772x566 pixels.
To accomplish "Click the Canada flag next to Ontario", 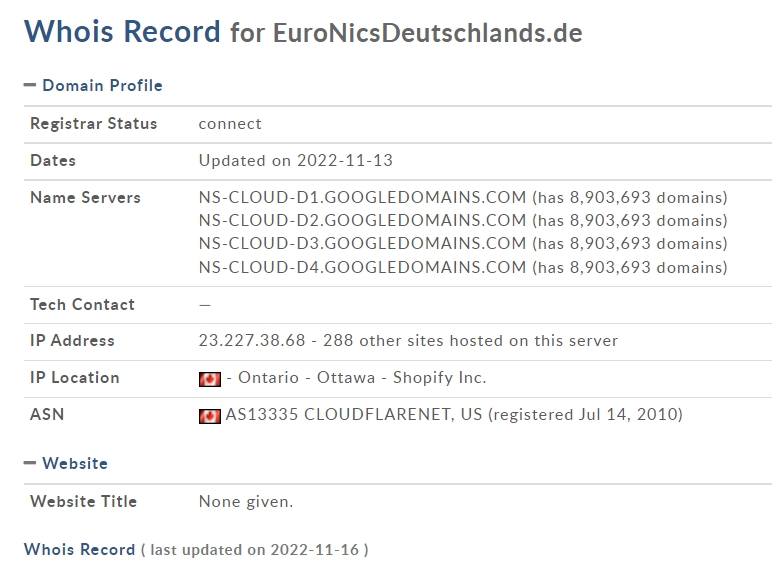I will (210, 379).
